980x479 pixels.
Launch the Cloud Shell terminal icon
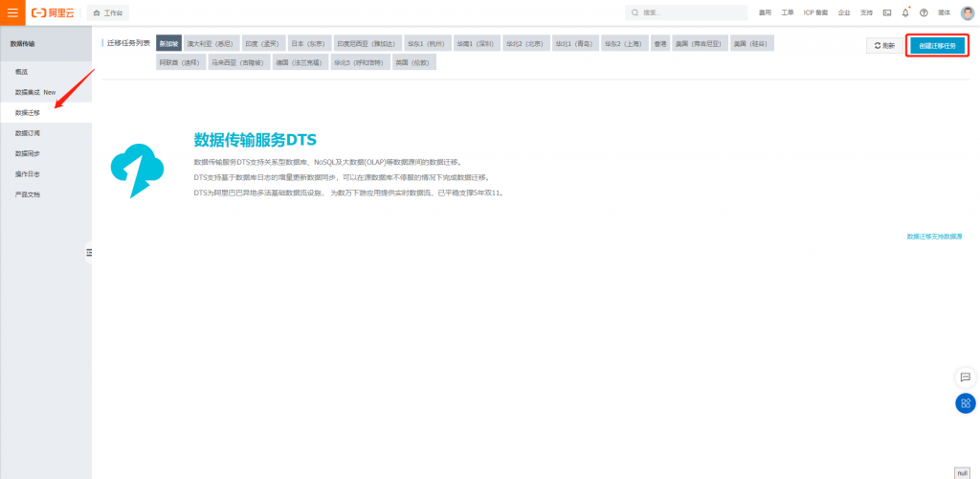(x=887, y=12)
